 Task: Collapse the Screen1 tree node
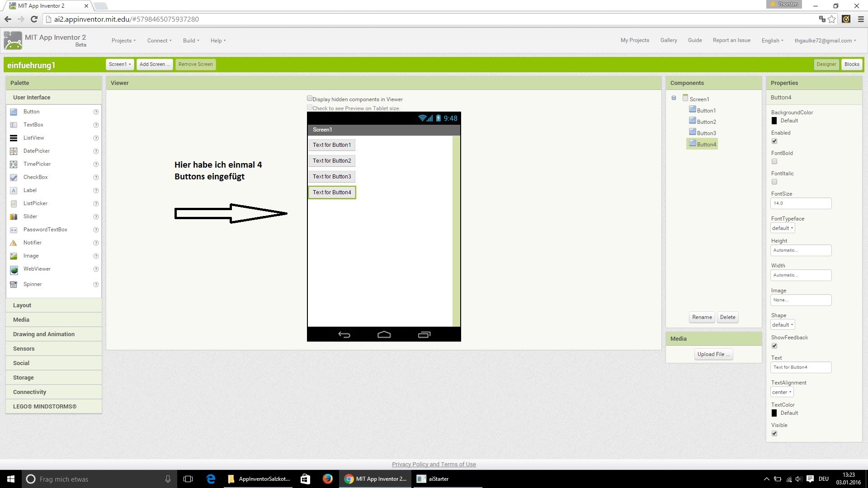pos(674,98)
